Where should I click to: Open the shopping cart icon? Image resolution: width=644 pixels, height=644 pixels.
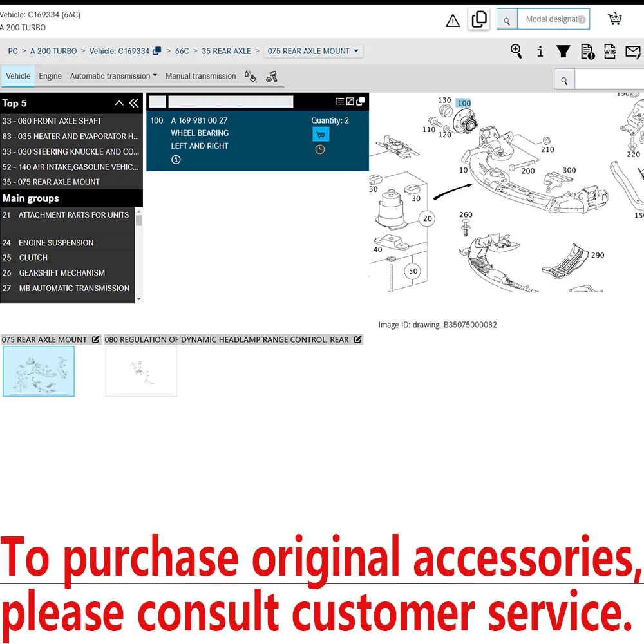click(614, 19)
